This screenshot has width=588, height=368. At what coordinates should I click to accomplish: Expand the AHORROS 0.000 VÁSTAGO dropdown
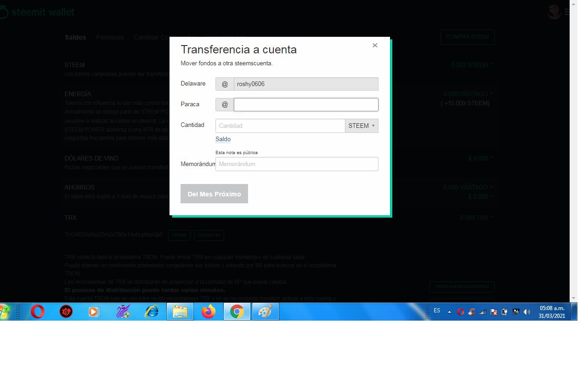pos(468,187)
